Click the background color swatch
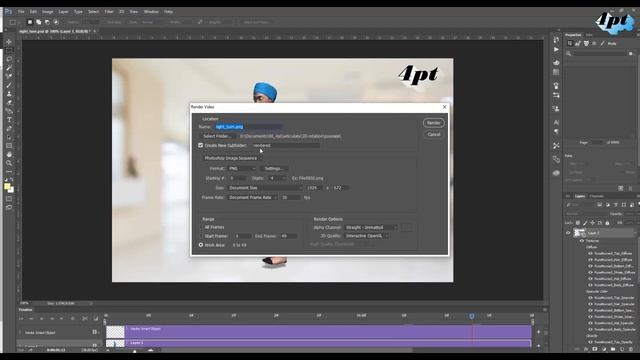640x360 pixels. (11, 190)
